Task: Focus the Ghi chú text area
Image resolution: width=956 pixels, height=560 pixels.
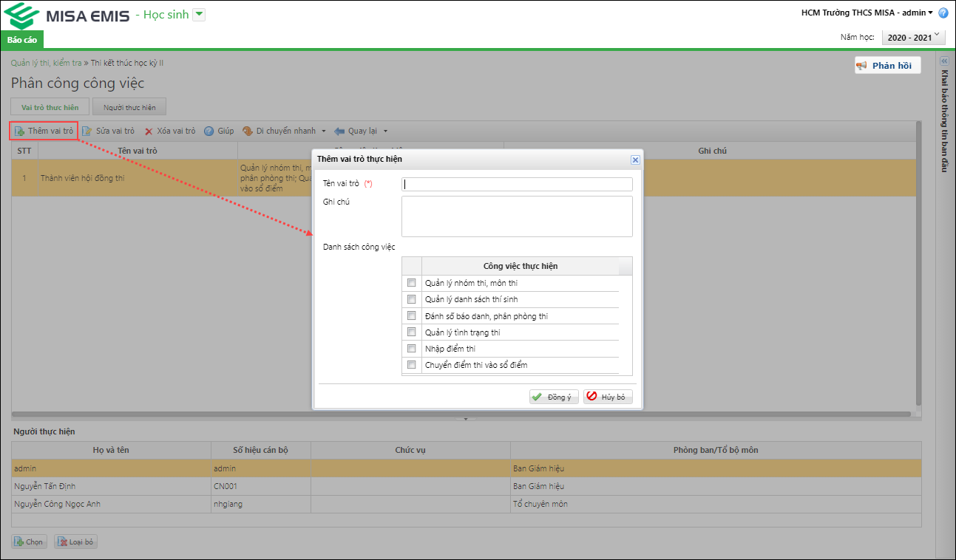Action: click(517, 216)
